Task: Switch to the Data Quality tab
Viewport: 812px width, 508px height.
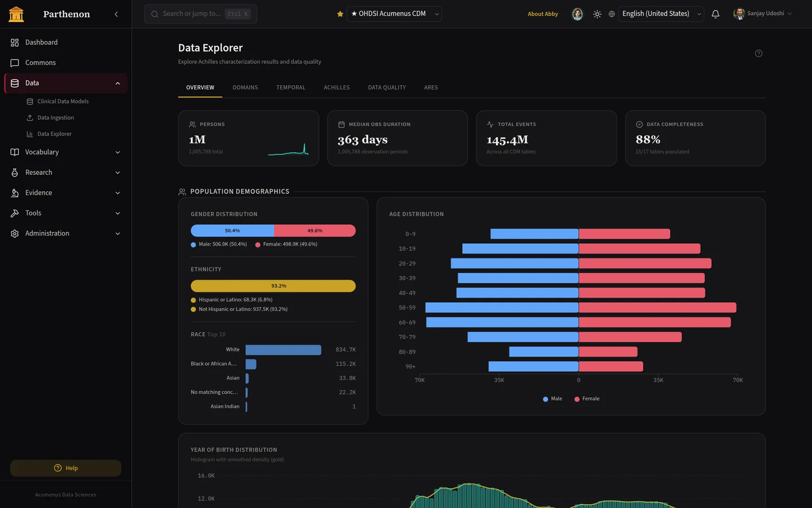Action: point(387,88)
